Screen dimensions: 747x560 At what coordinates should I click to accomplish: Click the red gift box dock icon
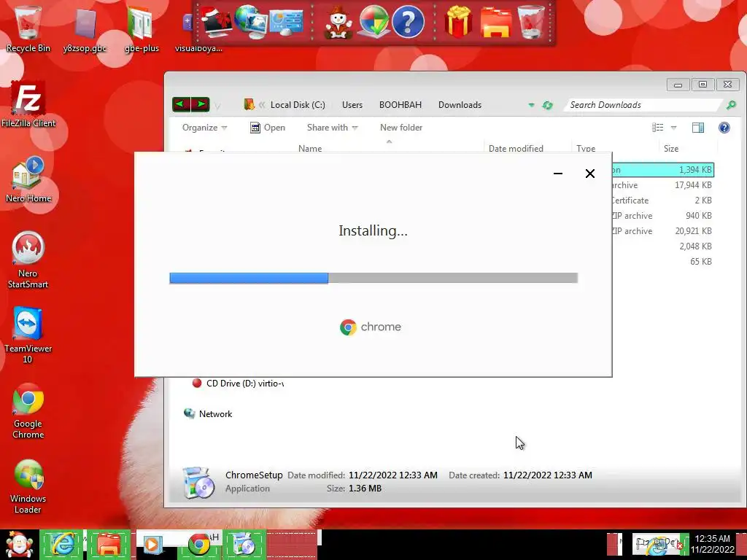tap(458, 22)
